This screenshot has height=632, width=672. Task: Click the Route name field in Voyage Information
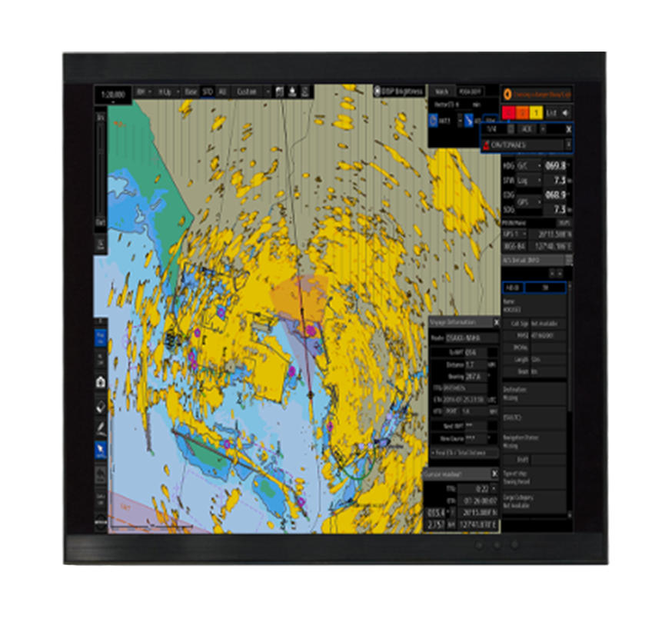coord(471,338)
